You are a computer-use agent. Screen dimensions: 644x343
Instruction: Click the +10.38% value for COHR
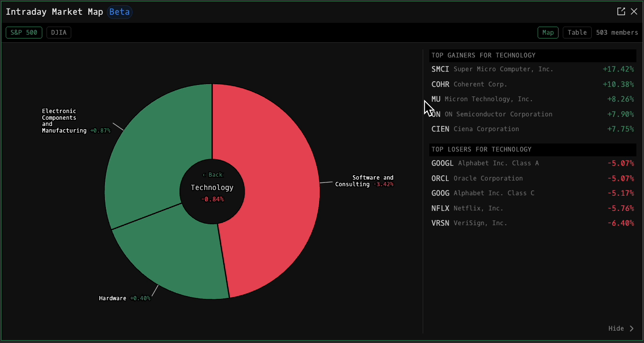[618, 85]
